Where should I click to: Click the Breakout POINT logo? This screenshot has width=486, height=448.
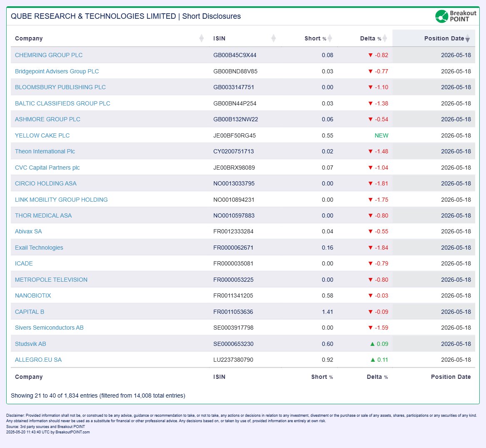456,16
